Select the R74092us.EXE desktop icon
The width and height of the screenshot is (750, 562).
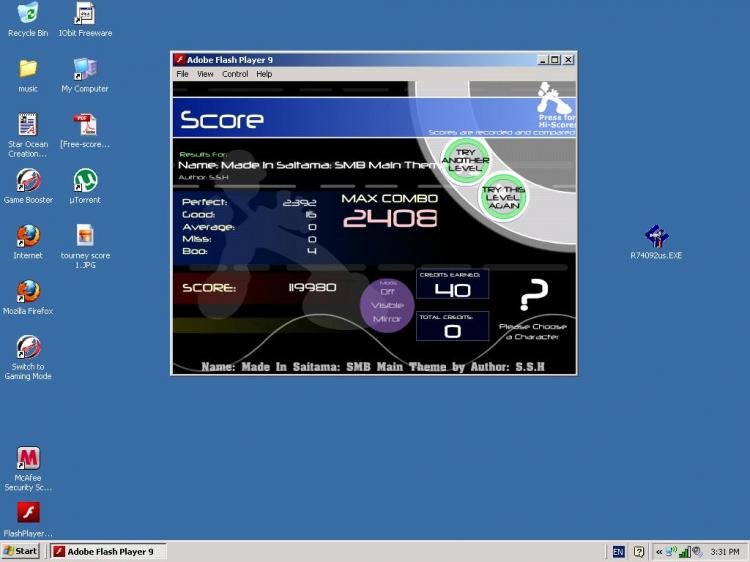coord(656,242)
